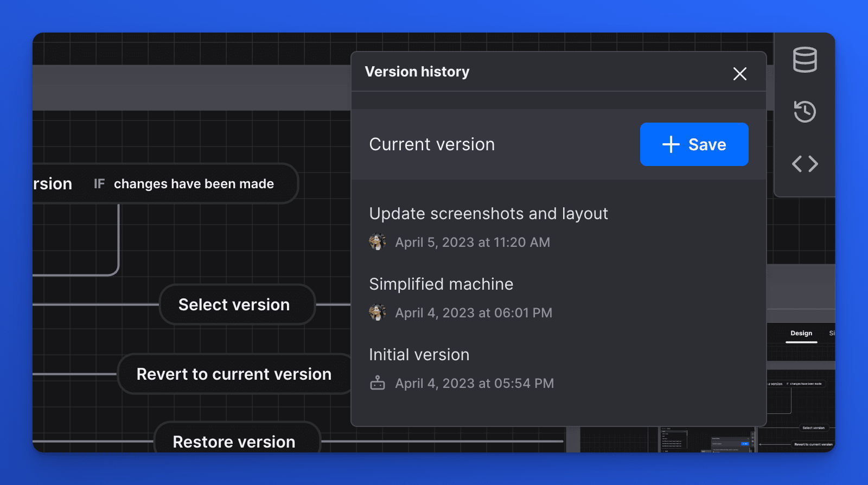Screen dimensions: 868x485
Task: Switch to the Design tab
Action: (801, 333)
